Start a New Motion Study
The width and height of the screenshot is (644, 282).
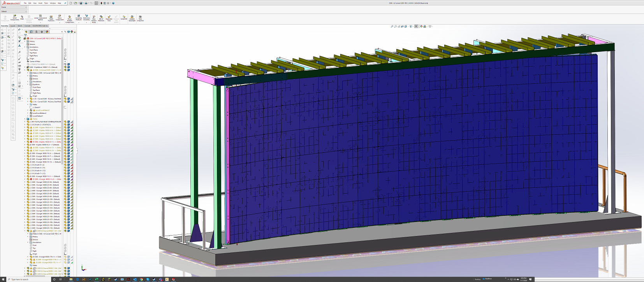(x=94, y=19)
